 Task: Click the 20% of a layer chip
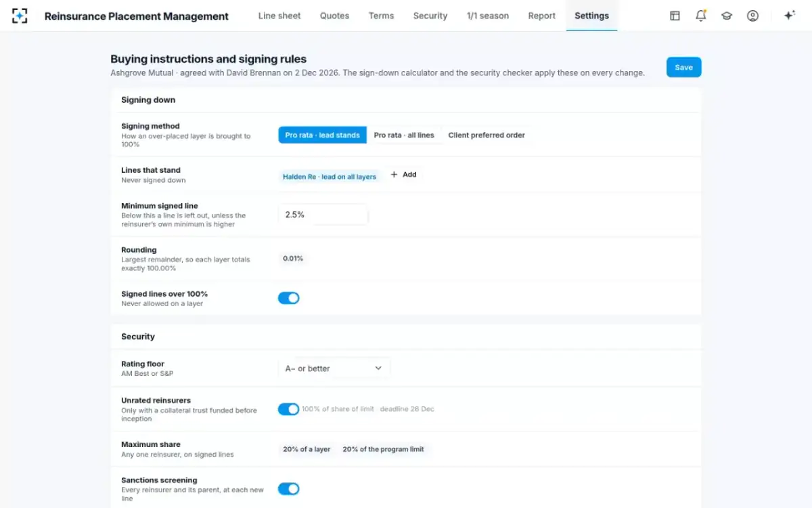click(x=307, y=449)
